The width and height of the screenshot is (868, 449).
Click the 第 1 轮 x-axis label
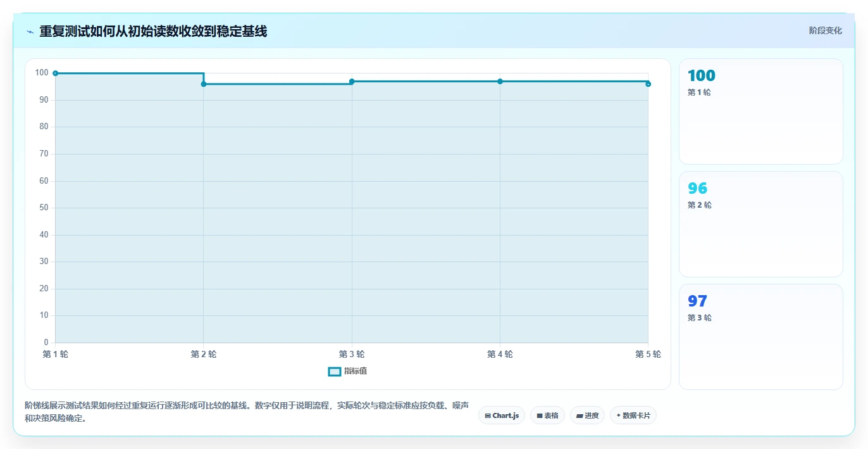pos(56,355)
